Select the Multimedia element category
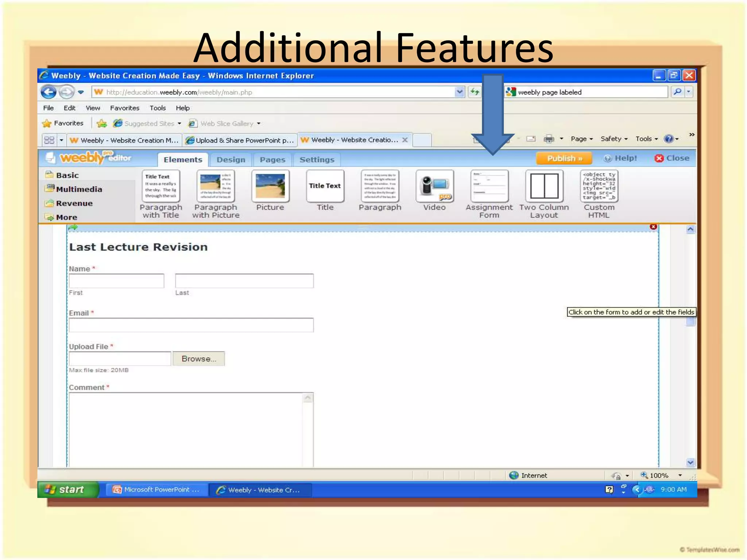Screen dimensions: 747x560 tap(79, 189)
